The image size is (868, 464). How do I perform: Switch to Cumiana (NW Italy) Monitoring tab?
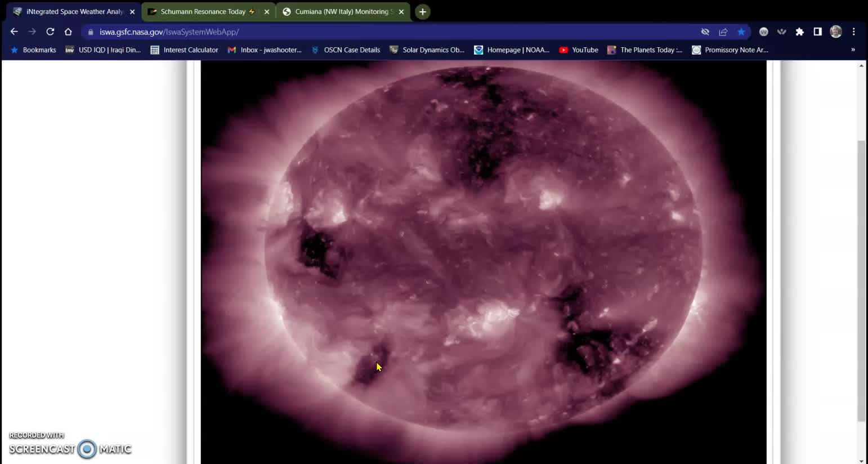[x=343, y=11]
